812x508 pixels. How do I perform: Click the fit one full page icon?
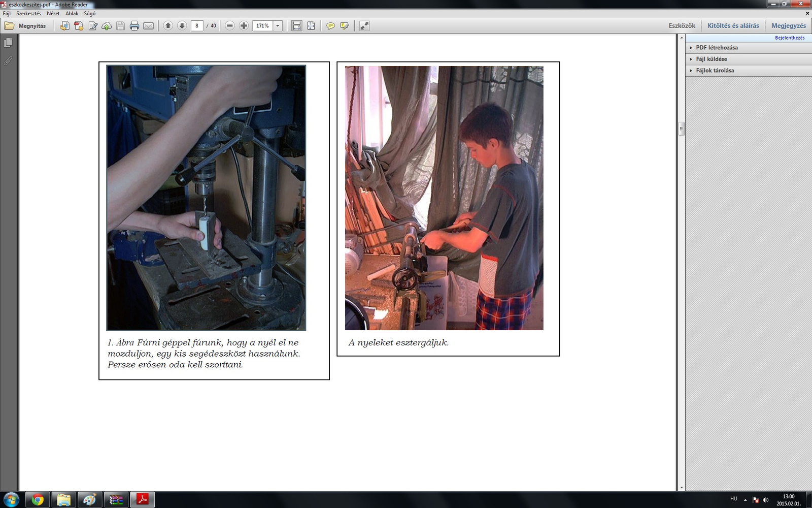[311, 26]
